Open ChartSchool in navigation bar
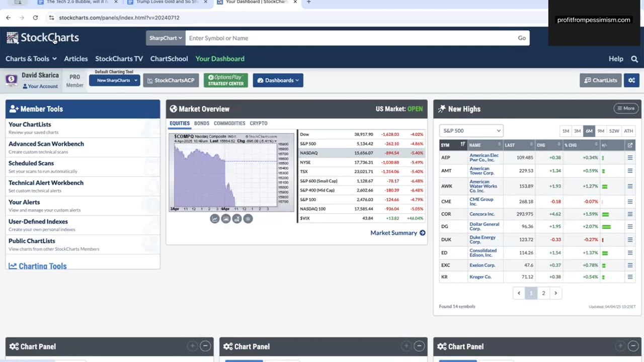 point(169,59)
